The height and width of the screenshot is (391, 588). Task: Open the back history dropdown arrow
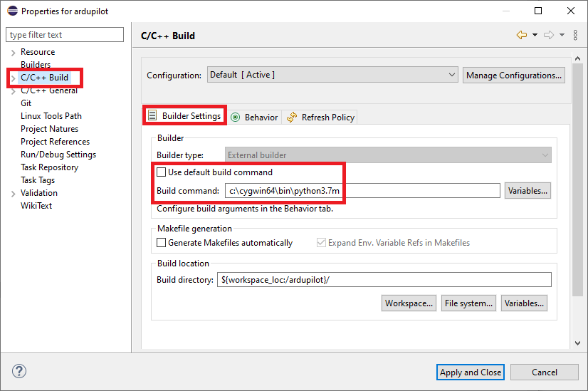[x=535, y=35]
